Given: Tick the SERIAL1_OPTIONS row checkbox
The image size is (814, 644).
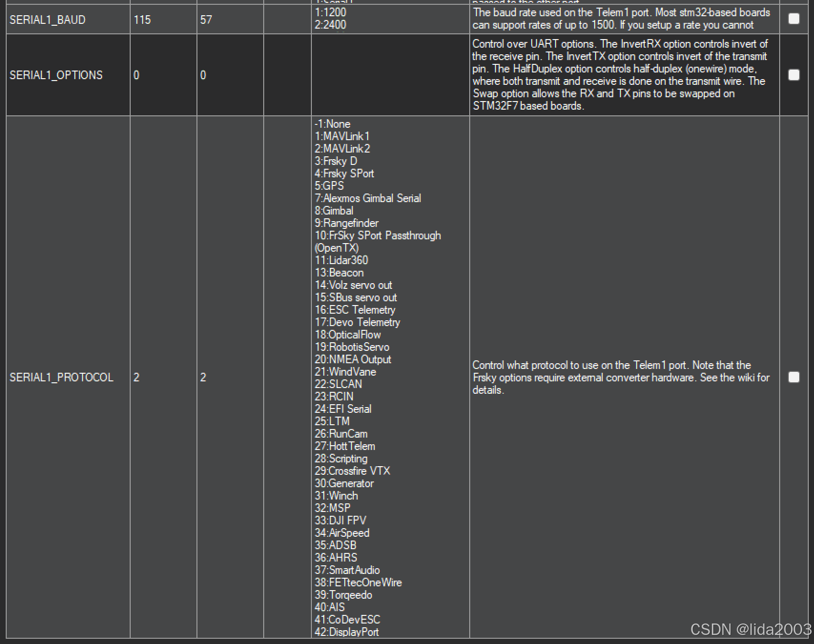Looking at the screenshot, I should [793, 75].
